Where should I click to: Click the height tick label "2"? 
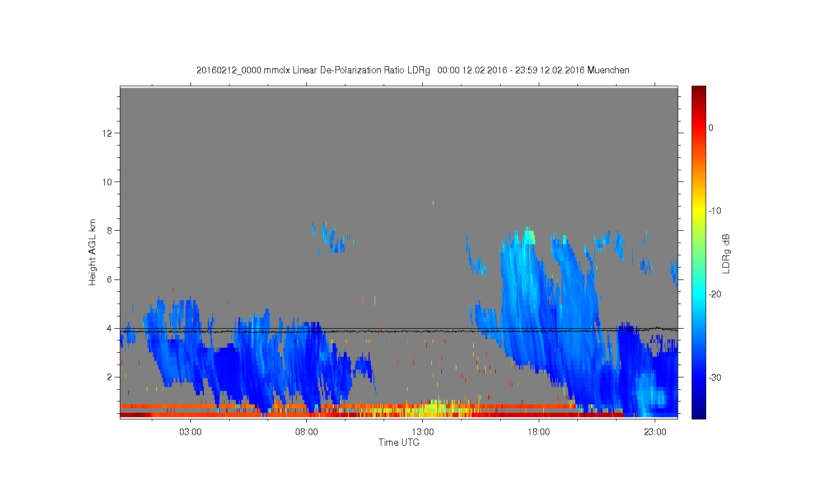110,377
